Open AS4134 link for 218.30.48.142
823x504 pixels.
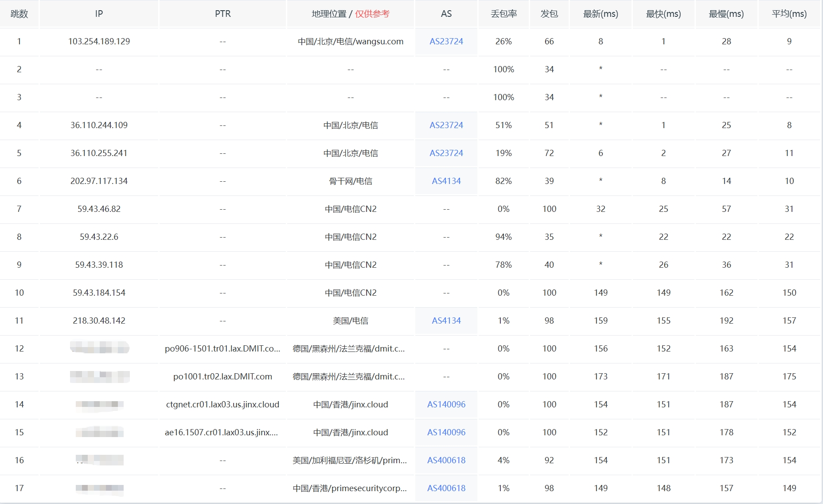click(446, 320)
